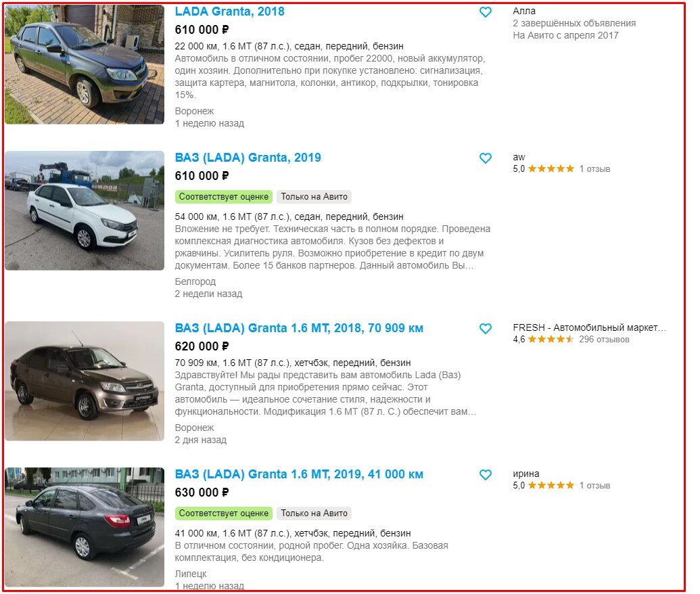
Task: View photo of brown Granta in showroom
Action: pyautogui.click(x=85, y=381)
